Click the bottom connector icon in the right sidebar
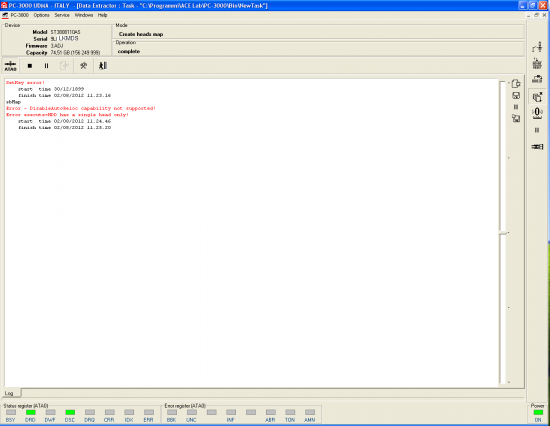Screen dimensions: 550x426 click(x=537, y=146)
